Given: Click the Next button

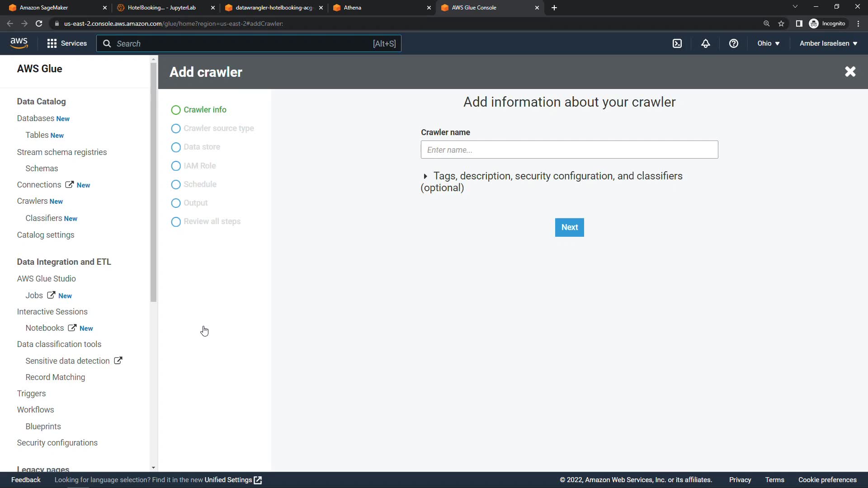Looking at the screenshot, I should click(x=569, y=227).
